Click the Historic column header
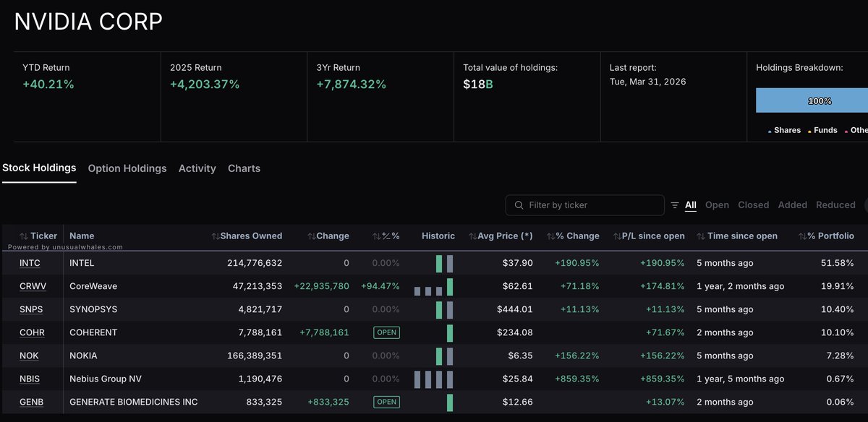Screen dimensions: 868x422 tap(438, 236)
